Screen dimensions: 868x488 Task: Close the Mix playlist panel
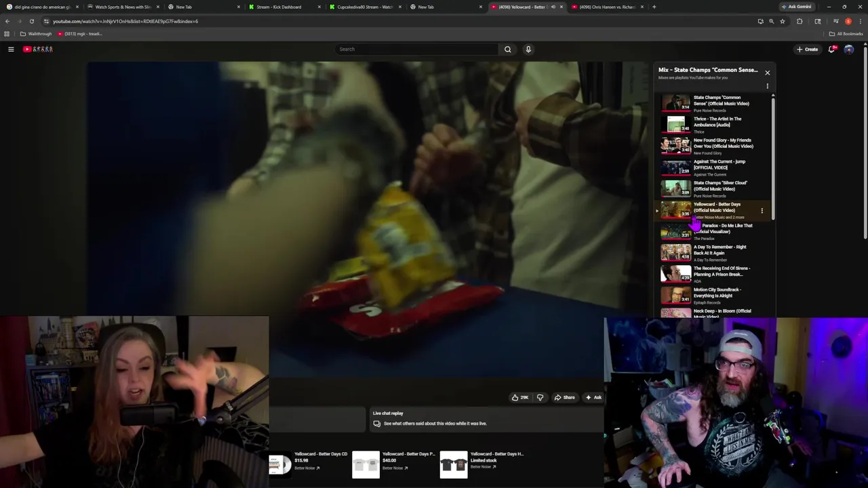click(x=767, y=73)
